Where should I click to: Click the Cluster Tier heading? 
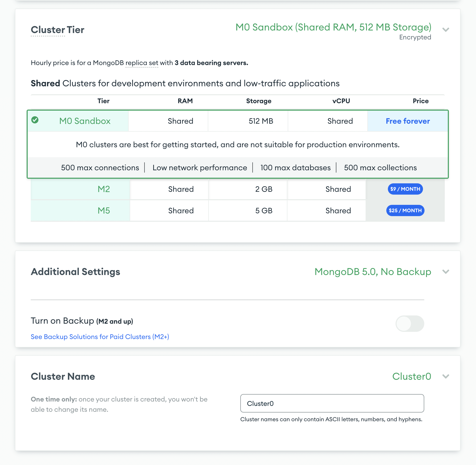(x=58, y=30)
